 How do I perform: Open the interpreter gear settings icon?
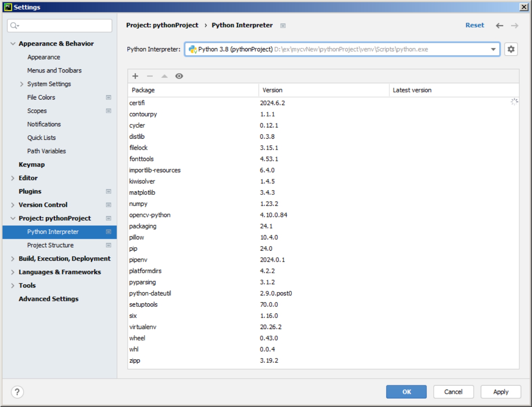[x=511, y=49]
